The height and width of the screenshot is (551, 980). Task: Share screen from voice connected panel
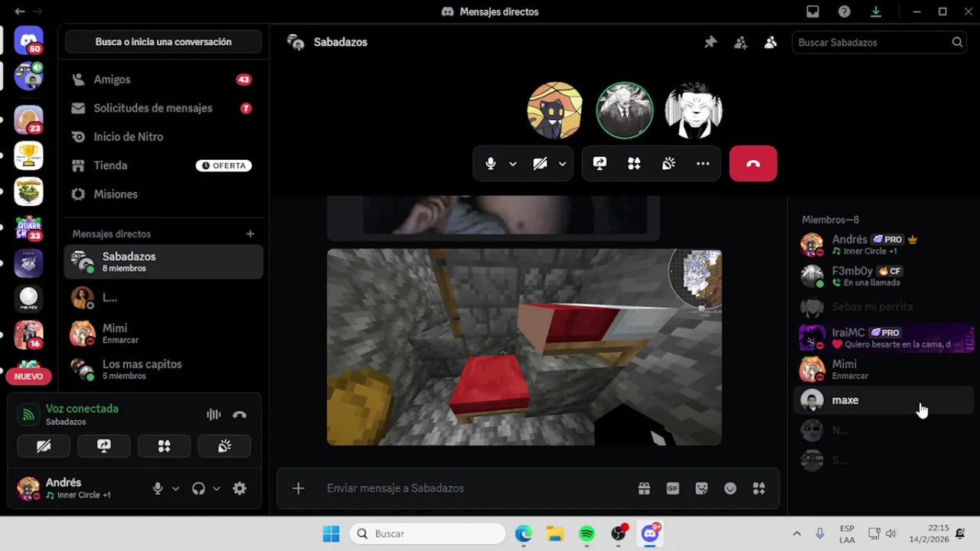click(x=104, y=446)
